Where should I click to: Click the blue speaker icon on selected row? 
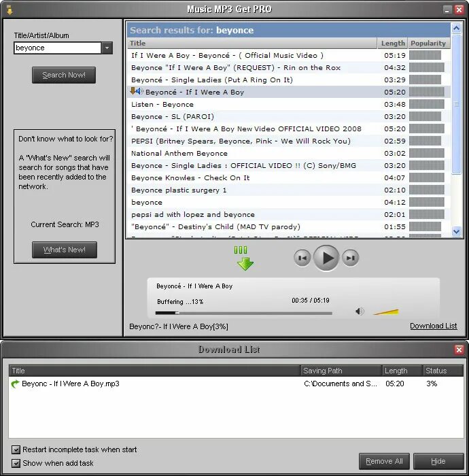coord(139,90)
